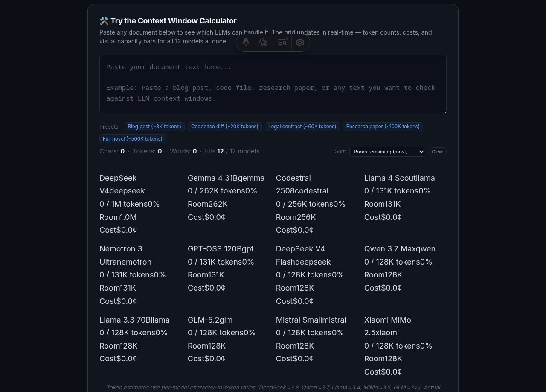Click the 'Words: 0' counter
This screenshot has height=392, width=546.
183,151
